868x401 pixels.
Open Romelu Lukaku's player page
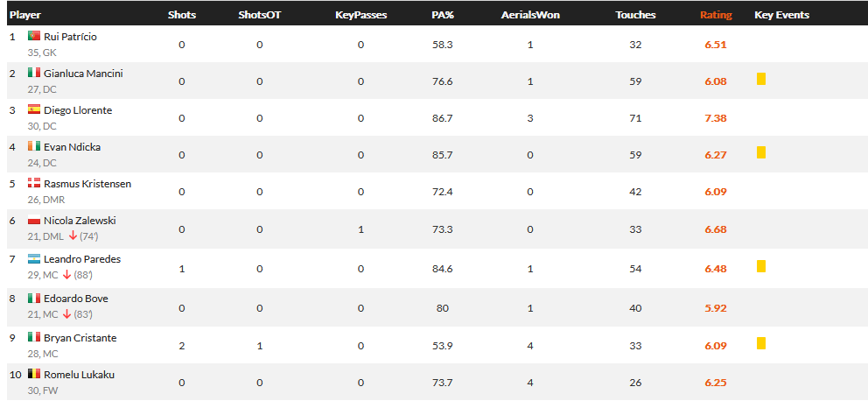pyautogui.click(x=79, y=375)
